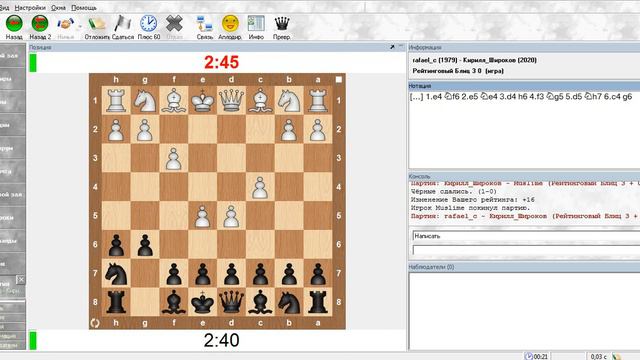Click the Нотация panel header
This screenshot has height=360, width=640.
524,86
